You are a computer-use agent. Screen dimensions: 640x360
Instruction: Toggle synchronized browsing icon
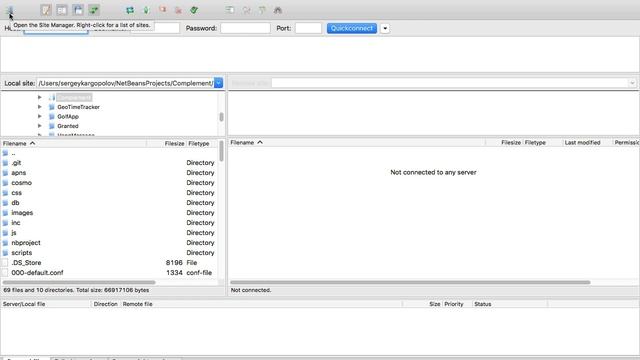click(262, 10)
